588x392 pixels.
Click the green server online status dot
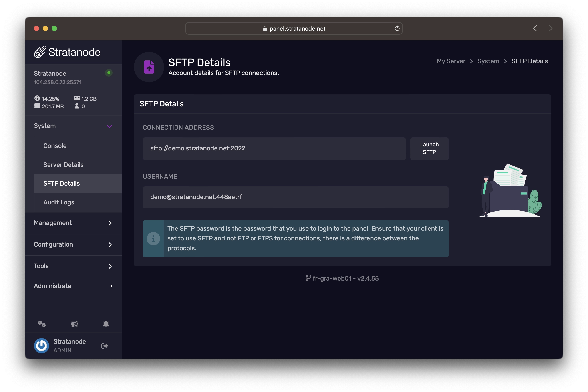109,73
